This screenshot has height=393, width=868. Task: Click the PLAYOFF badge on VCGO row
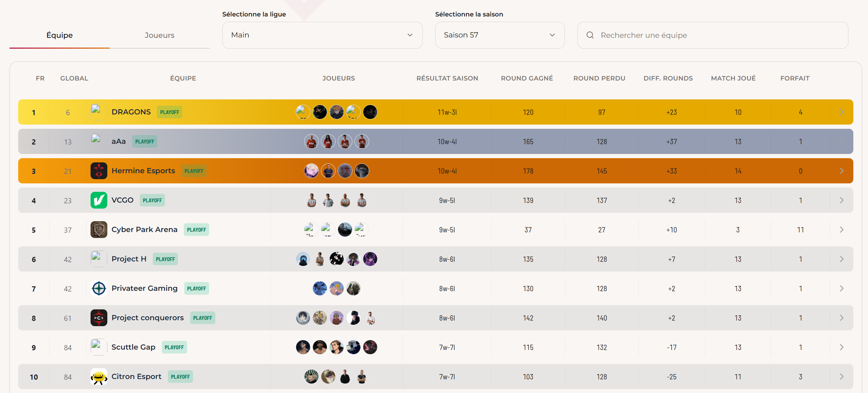tap(152, 200)
